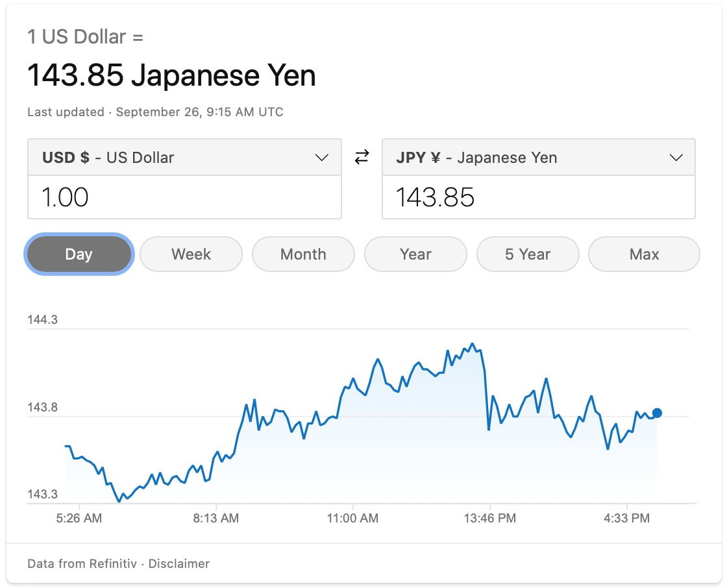Switch to the 5 Year chart
The height and width of the screenshot is (588, 727).
[528, 254]
